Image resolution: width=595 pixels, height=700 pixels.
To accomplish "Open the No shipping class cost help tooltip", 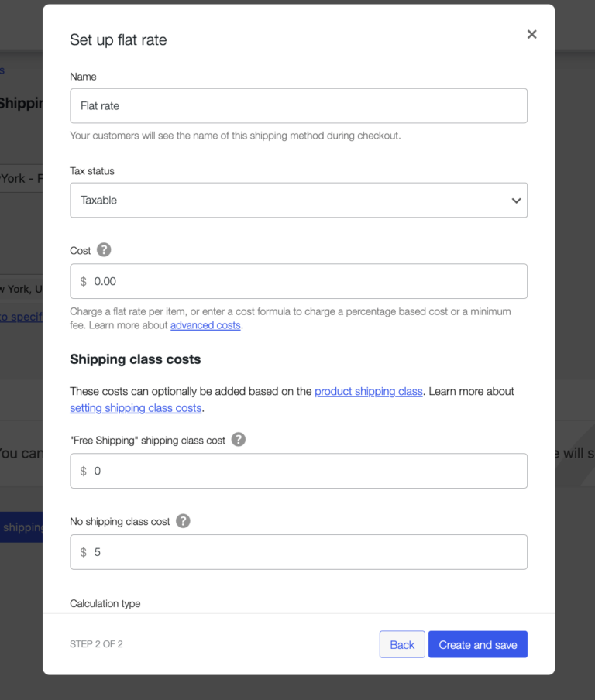I will coord(183,521).
